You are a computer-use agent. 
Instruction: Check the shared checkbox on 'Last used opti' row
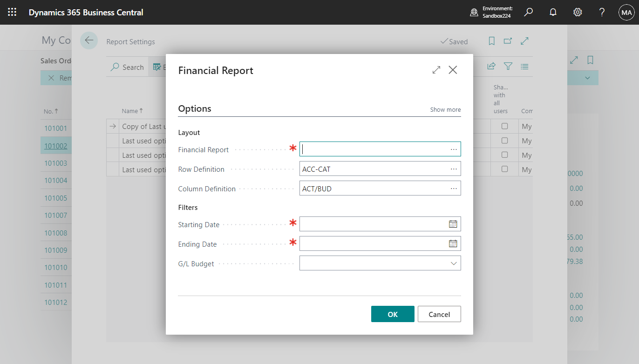click(x=505, y=141)
